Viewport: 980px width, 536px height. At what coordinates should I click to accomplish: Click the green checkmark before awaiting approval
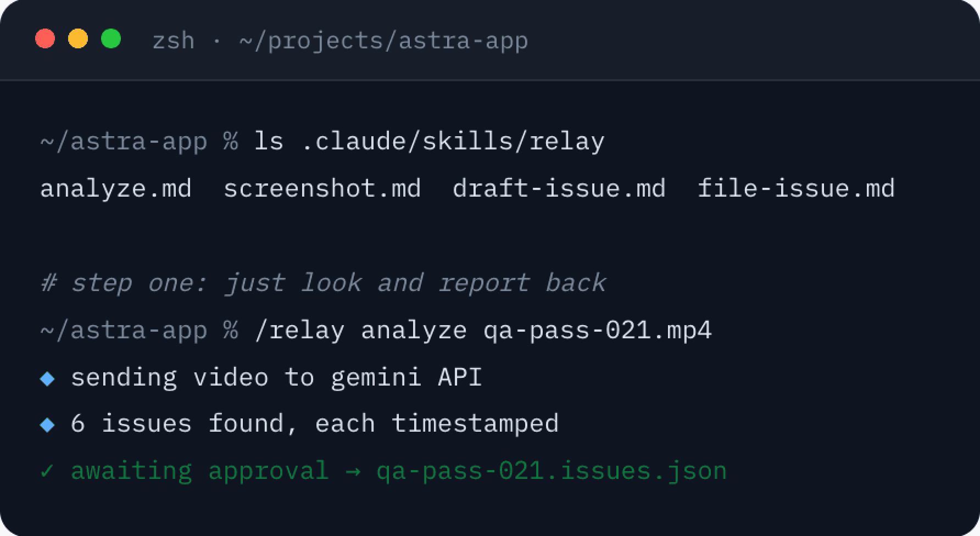[x=47, y=471]
